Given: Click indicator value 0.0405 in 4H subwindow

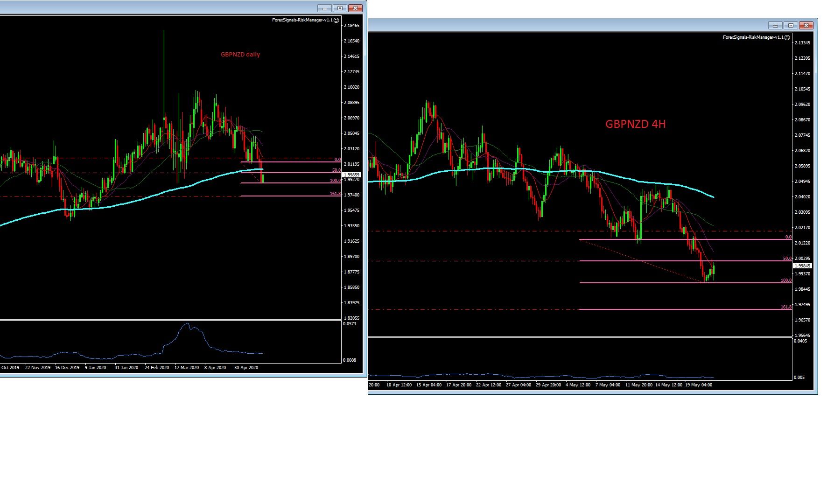Looking at the screenshot, I should (800, 341).
